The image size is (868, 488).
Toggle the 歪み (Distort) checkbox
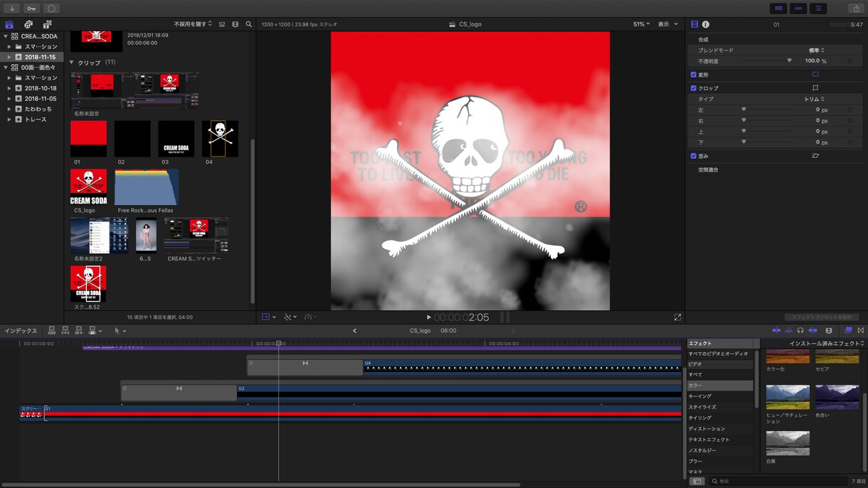[694, 156]
